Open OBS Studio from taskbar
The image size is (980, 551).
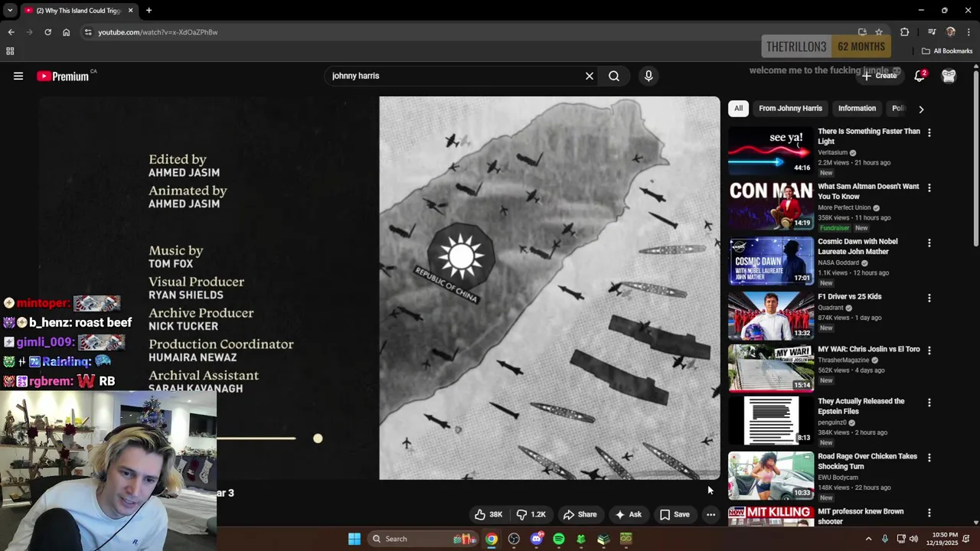point(514,539)
